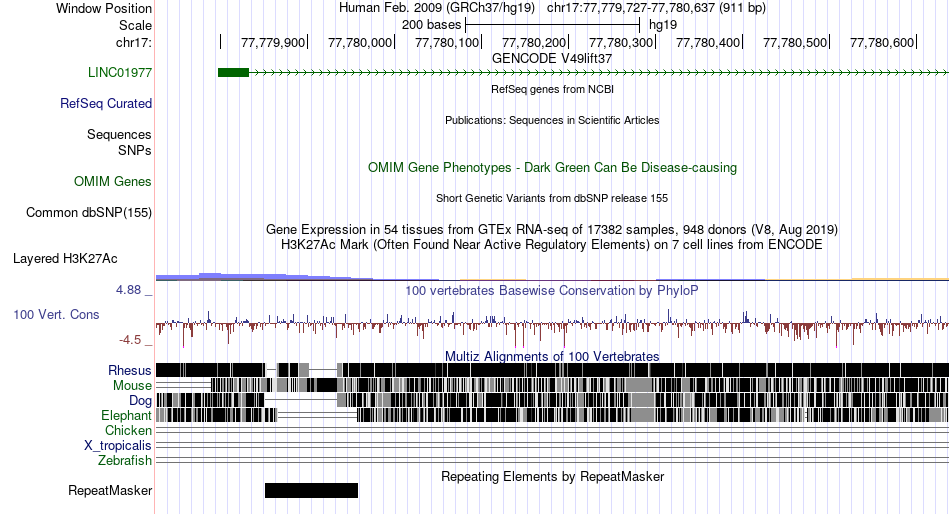
Task: Click Repeating Elements by RepeatMasker title
Action: pyautogui.click(x=552, y=476)
